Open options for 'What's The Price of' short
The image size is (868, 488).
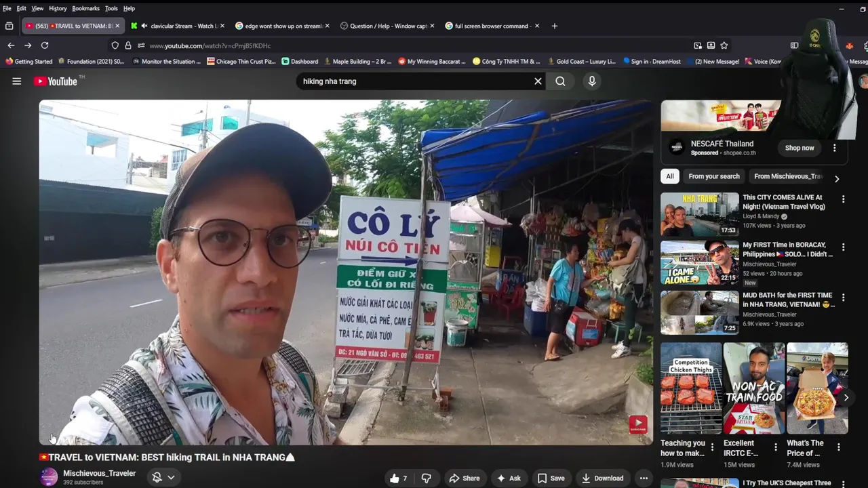[838, 447]
